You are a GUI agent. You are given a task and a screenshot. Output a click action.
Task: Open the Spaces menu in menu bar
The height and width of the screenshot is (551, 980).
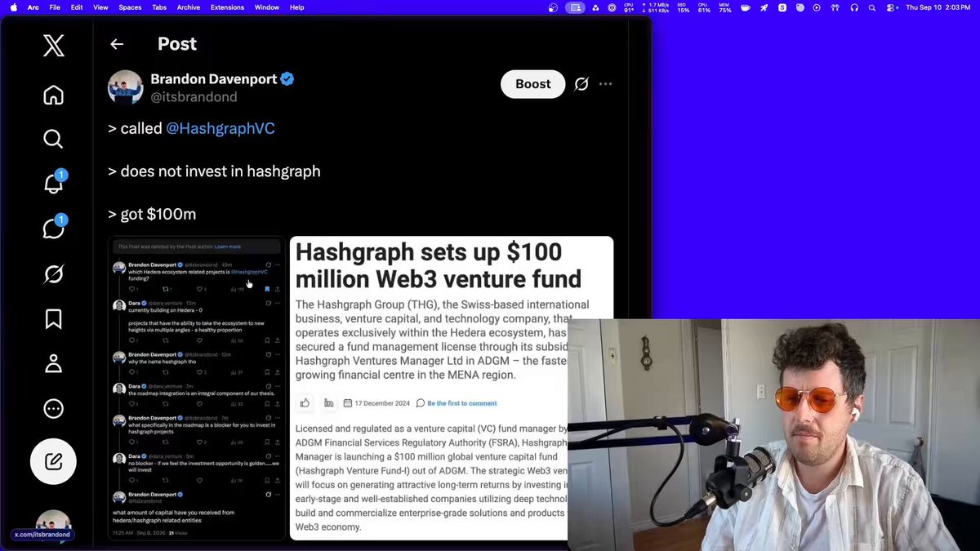(130, 7)
